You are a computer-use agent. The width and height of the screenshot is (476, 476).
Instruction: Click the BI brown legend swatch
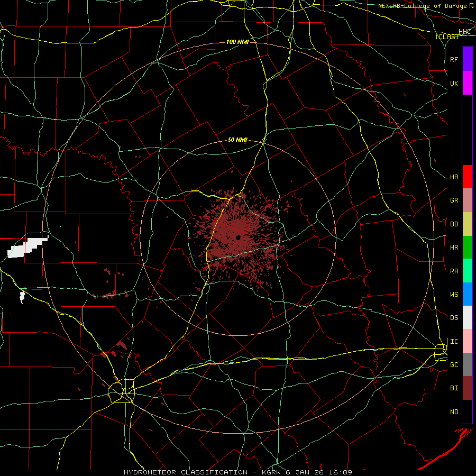(467, 388)
